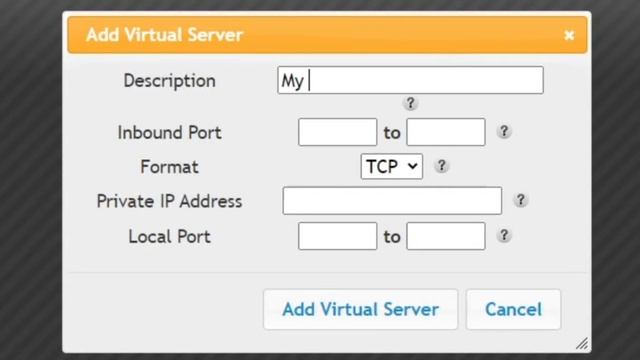Click the Format label
640x360 pixels.
click(x=169, y=167)
